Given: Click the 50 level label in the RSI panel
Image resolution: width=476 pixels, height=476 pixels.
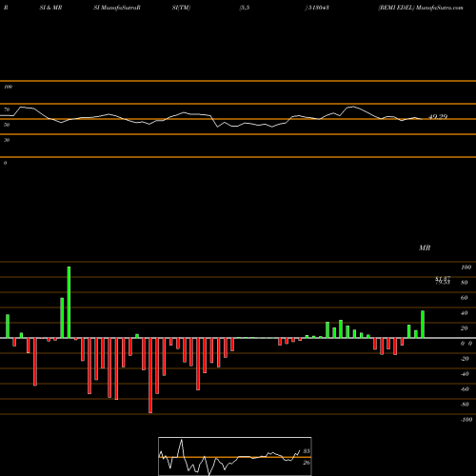Looking at the screenshot, I should pos(7,125).
